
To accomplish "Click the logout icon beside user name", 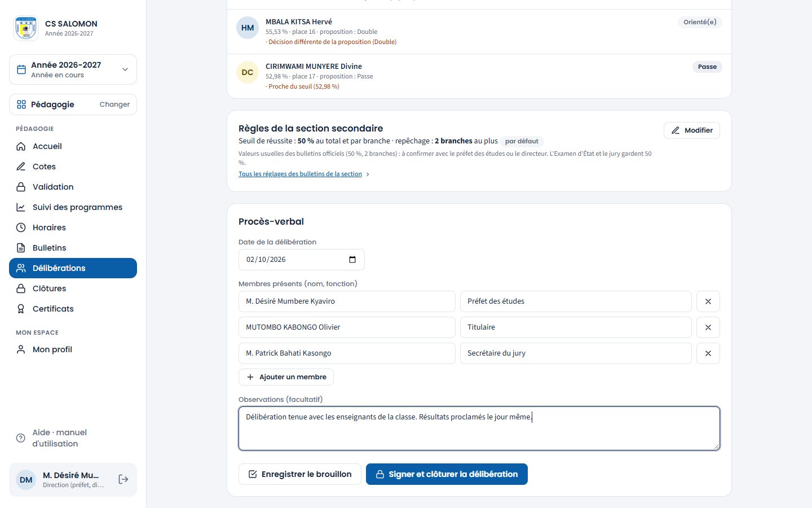I will 123,479.
